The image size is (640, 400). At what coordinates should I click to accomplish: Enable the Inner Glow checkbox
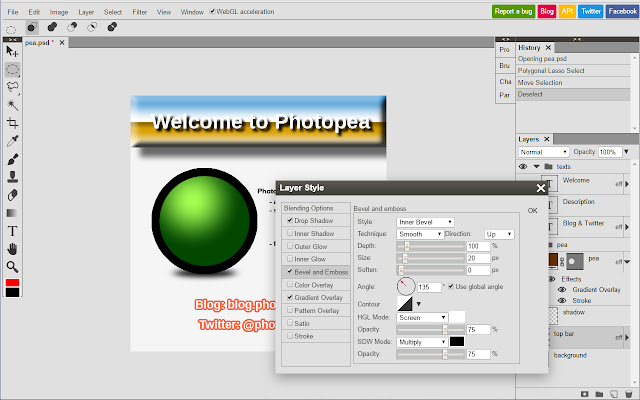pos(290,259)
